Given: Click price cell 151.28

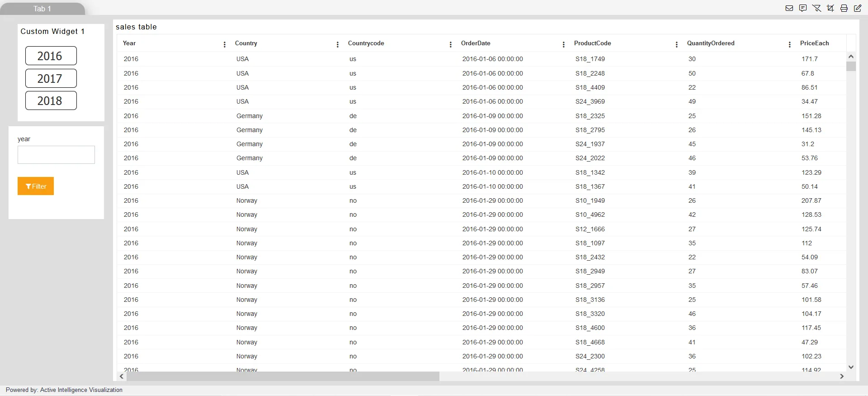Looking at the screenshot, I should (x=811, y=116).
